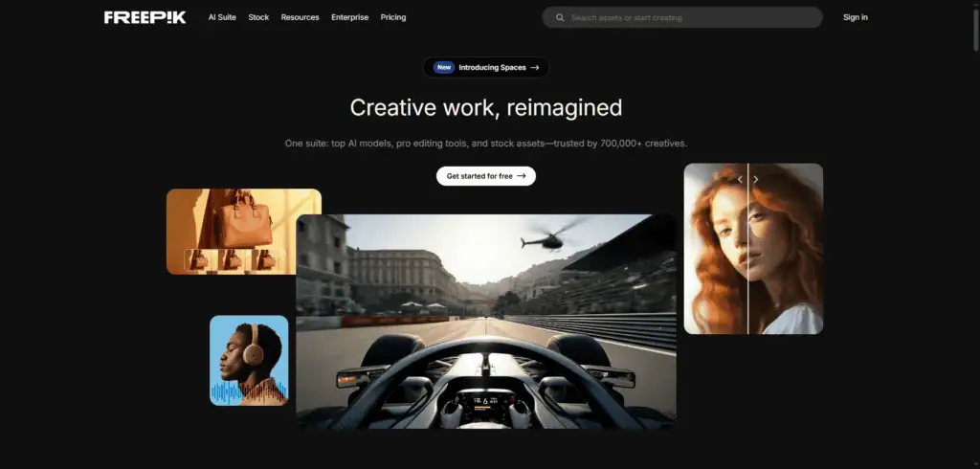Open the AI Suite menu
Viewport: 980px width, 469px height.
222,17
